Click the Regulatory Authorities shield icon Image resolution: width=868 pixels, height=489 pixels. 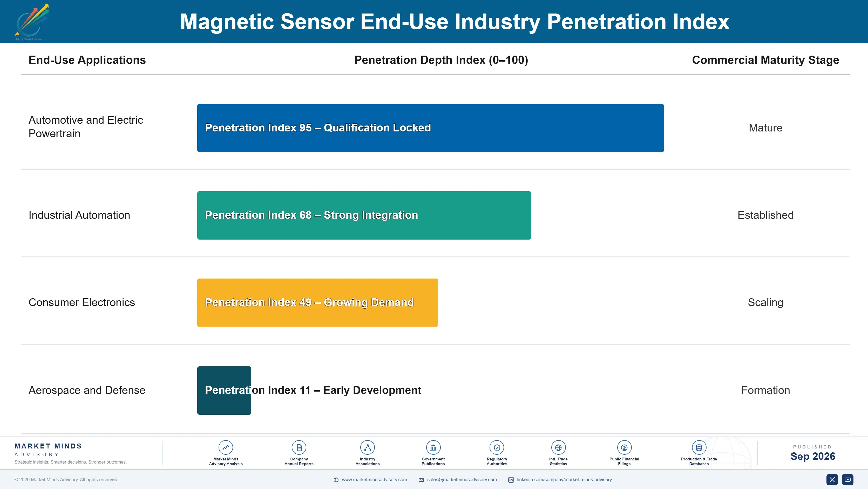click(x=497, y=447)
